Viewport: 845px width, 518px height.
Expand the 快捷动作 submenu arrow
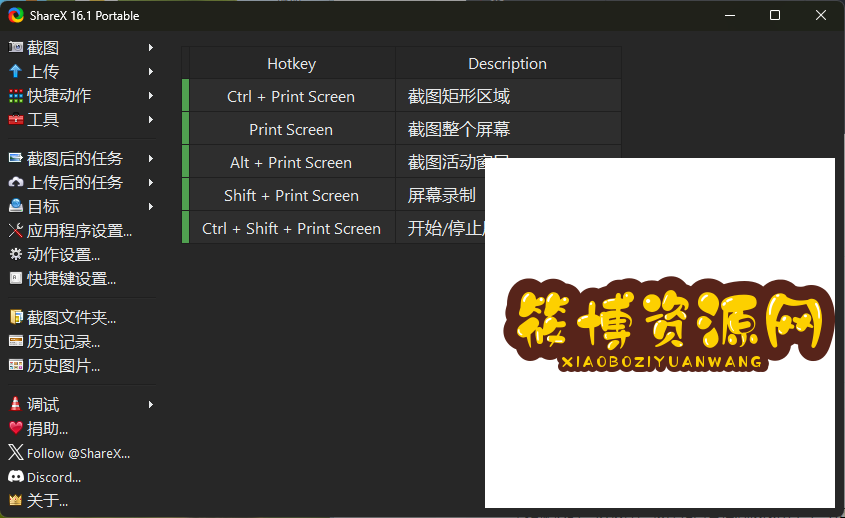(x=151, y=95)
